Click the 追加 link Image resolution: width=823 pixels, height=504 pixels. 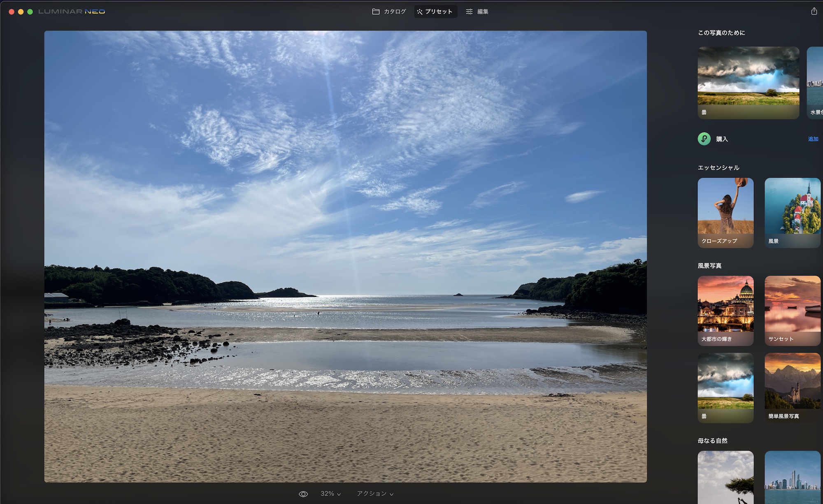(813, 139)
